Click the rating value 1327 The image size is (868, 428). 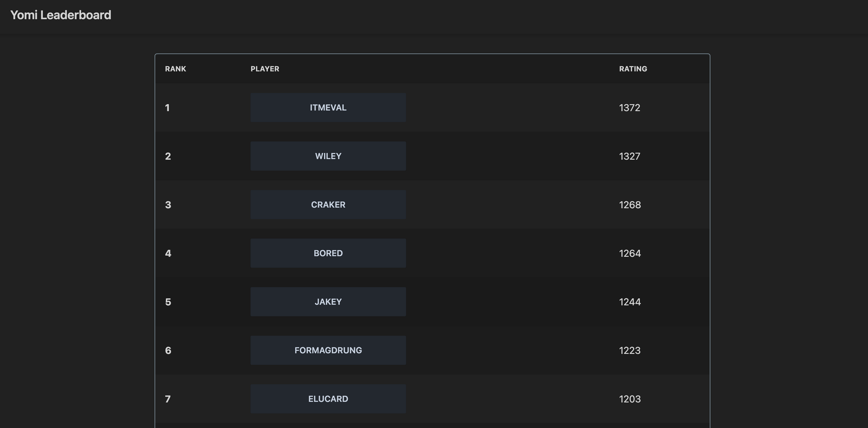click(629, 156)
